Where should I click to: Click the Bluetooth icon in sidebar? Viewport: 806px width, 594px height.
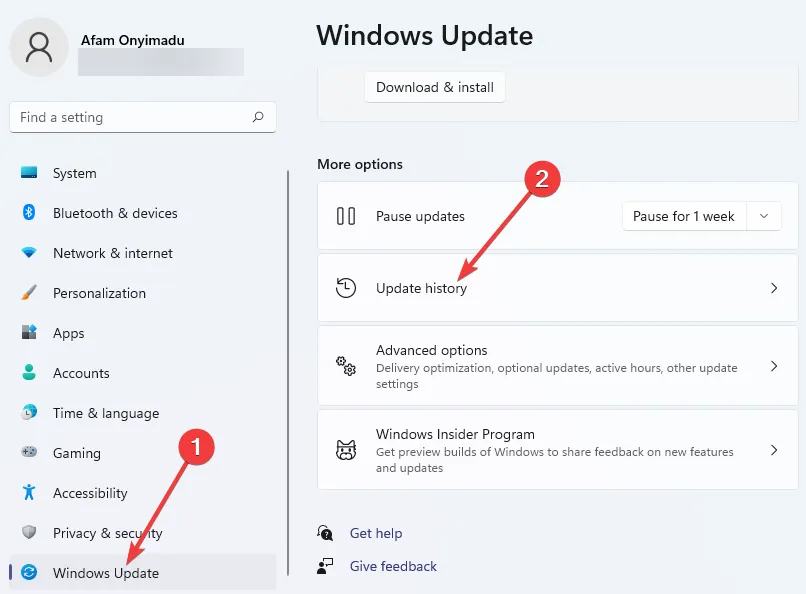coord(29,212)
